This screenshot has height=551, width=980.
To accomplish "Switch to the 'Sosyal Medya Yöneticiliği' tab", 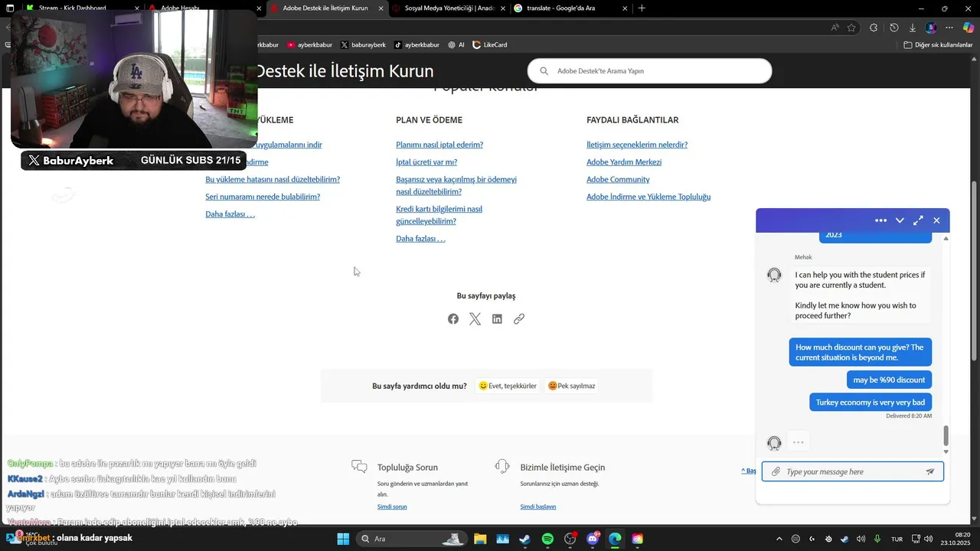I will pyautogui.click(x=448, y=8).
